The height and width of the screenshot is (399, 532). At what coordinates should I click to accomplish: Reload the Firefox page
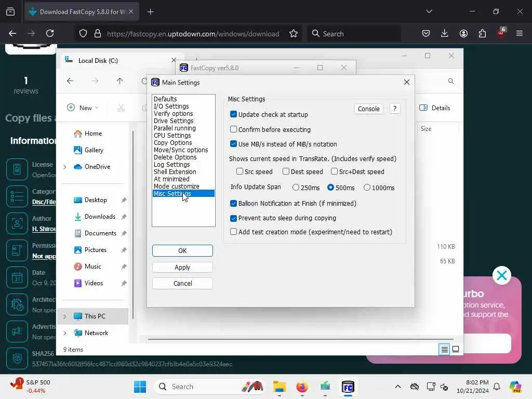[x=50, y=33]
